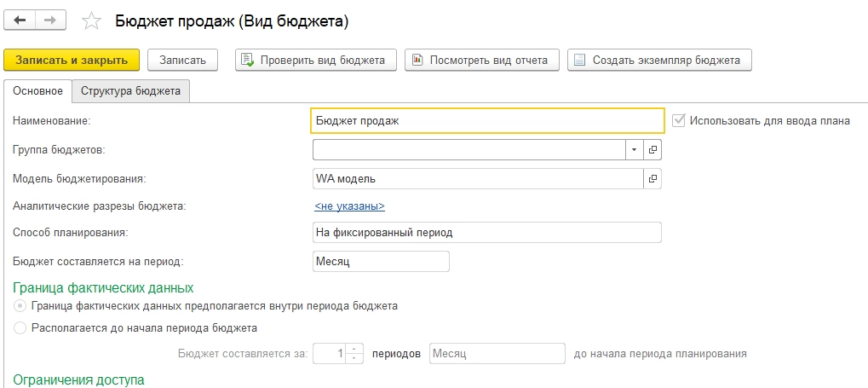
Task: Open budget group selection form icon
Action: point(653,149)
